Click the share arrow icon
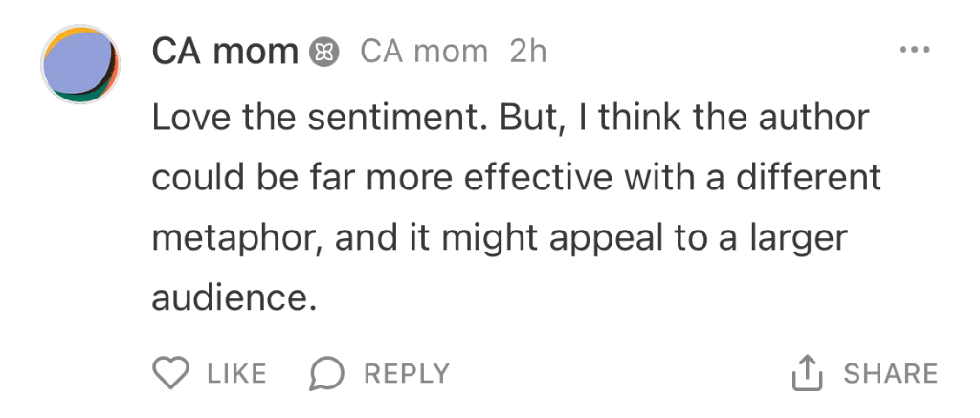Image resolution: width=980 pixels, height=418 pixels. (x=808, y=372)
